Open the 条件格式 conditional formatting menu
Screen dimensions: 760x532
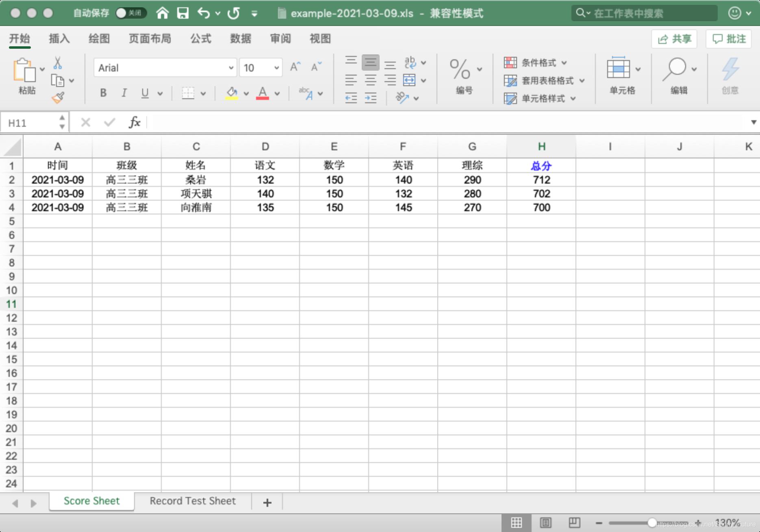pos(536,63)
